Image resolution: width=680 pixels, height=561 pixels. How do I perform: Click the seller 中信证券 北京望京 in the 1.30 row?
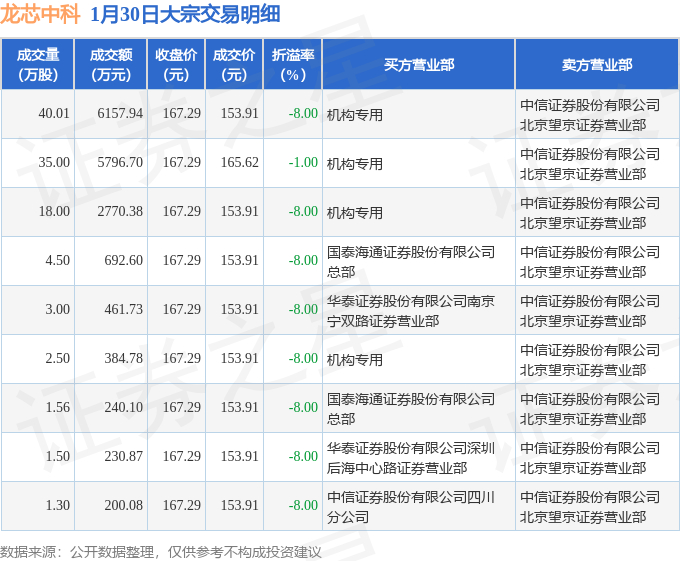pos(590,507)
